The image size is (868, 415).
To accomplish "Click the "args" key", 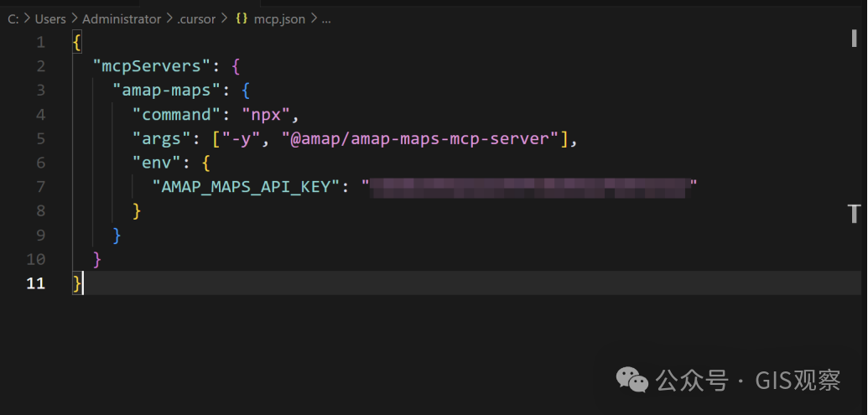I will pos(162,138).
